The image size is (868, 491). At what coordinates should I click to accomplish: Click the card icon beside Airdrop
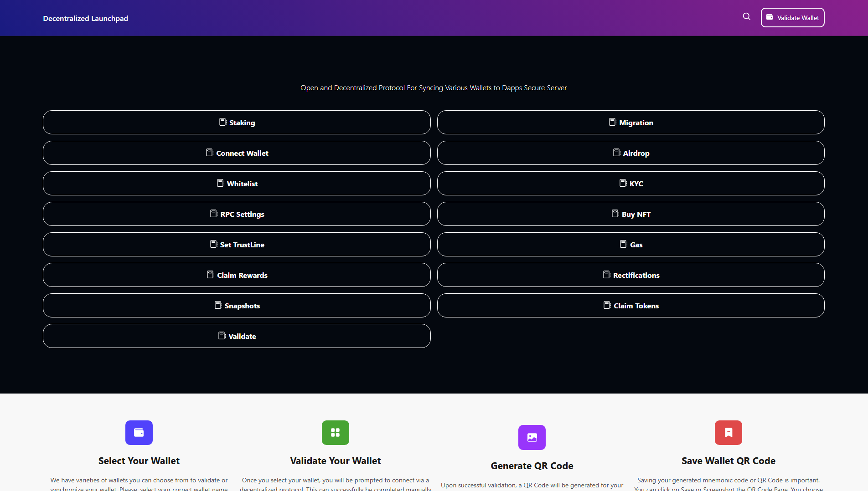tap(617, 153)
